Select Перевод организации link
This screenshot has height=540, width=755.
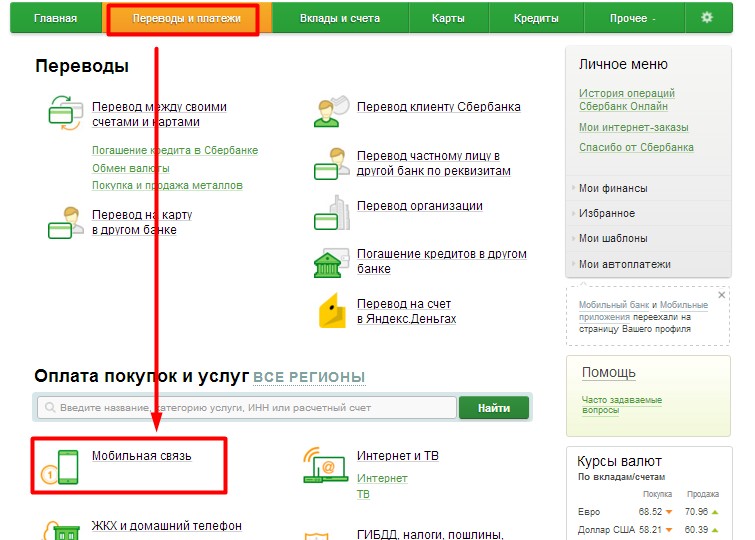pyautogui.click(x=419, y=206)
